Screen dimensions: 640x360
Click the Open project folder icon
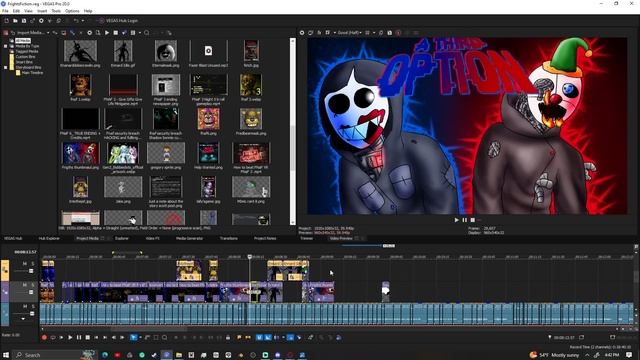pos(15,20)
